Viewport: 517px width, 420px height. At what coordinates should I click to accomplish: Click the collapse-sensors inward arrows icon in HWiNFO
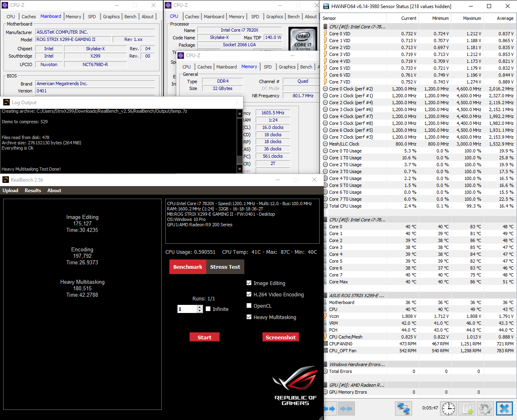[x=346, y=409]
